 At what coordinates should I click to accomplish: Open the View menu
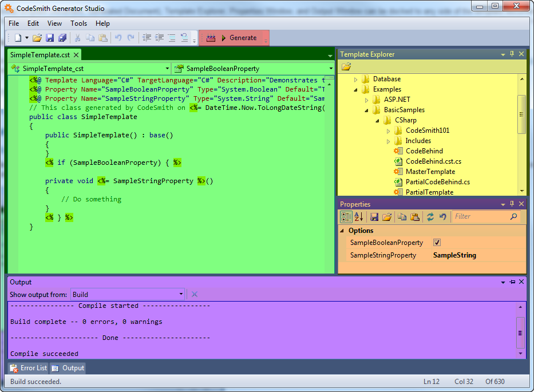[x=54, y=23]
